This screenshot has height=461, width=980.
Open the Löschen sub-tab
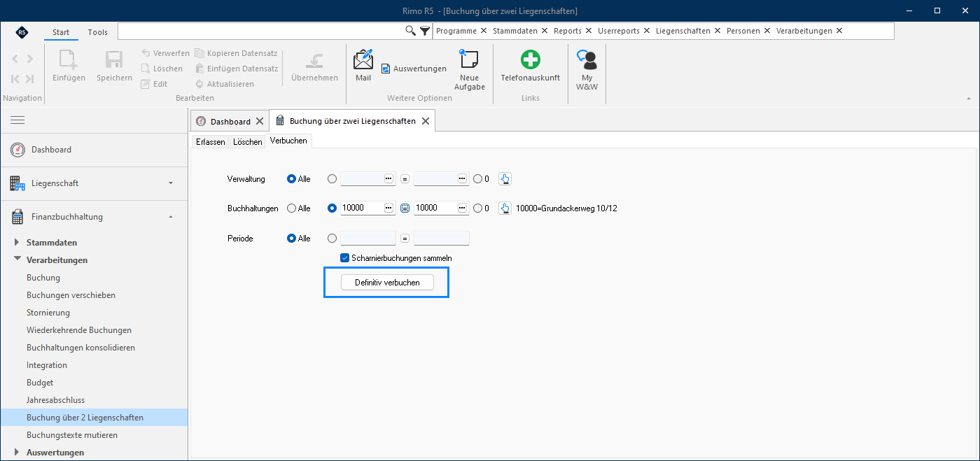point(248,141)
